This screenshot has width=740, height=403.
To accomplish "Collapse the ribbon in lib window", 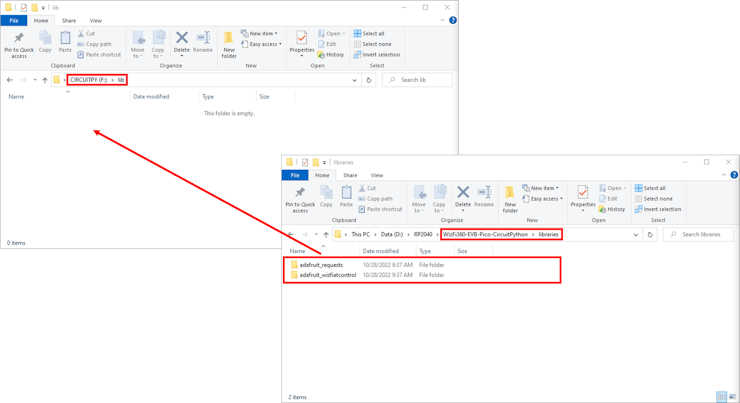I will (x=442, y=20).
